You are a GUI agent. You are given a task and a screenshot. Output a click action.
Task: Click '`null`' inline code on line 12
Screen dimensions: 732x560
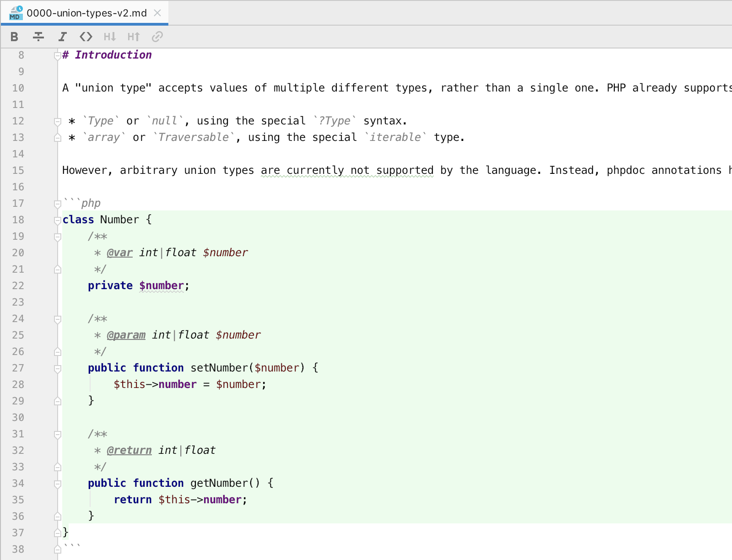click(165, 121)
